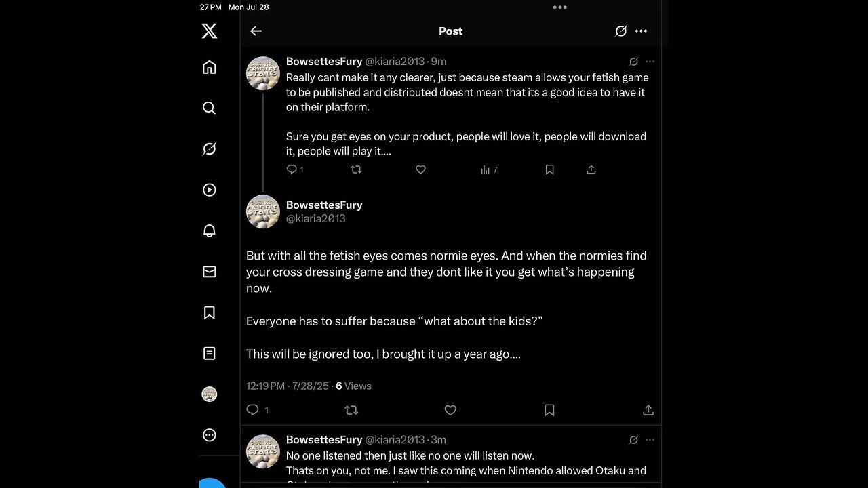
Task: Open the three-dot menu in the Post header
Action: 641,31
